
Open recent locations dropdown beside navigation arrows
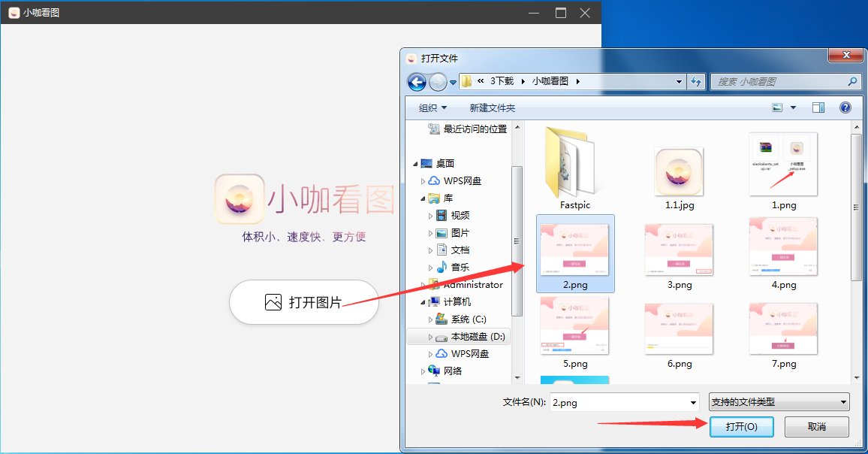pyautogui.click(x=453, y=82)
